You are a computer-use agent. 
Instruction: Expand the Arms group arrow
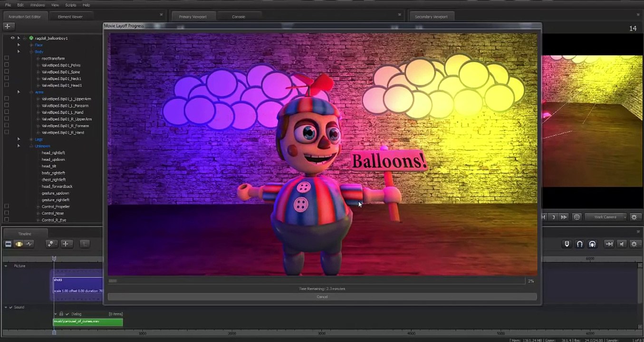pos(19,92)
